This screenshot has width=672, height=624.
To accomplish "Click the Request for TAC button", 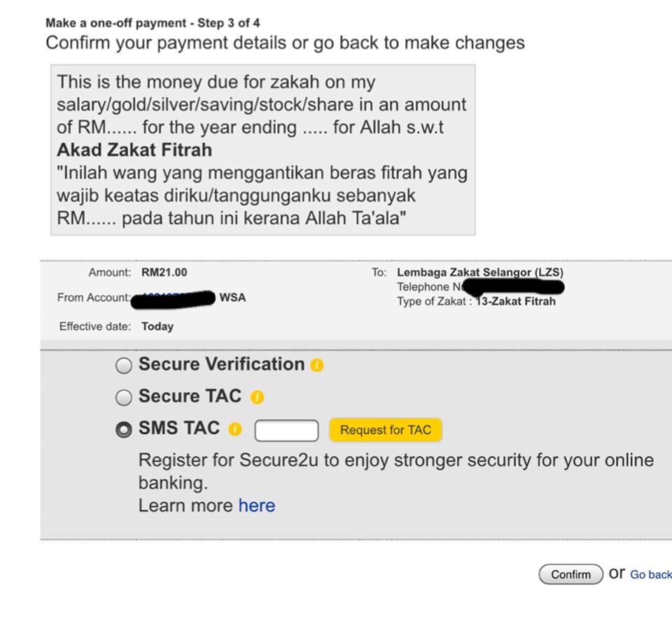I will [x=385, y=430].
